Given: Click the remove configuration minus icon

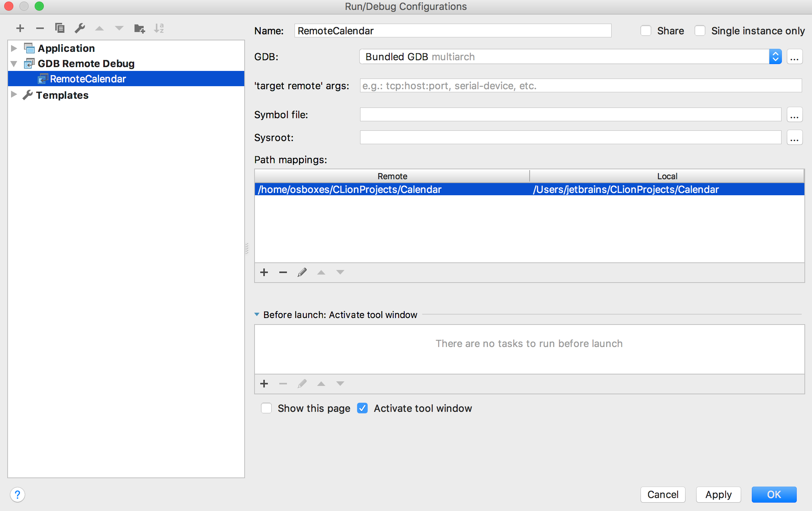Looking at the screenshot, I should click(40, 28).
